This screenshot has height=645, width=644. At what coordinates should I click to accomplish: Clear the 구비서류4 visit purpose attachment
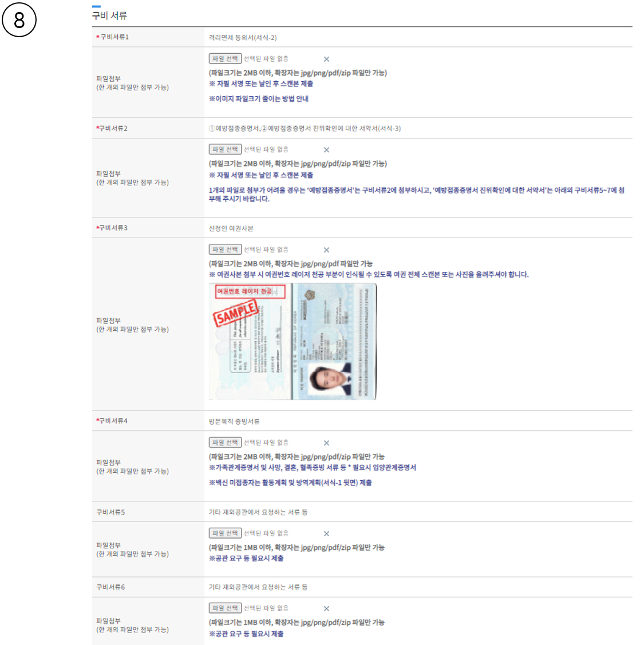click(x=326, y=443)
